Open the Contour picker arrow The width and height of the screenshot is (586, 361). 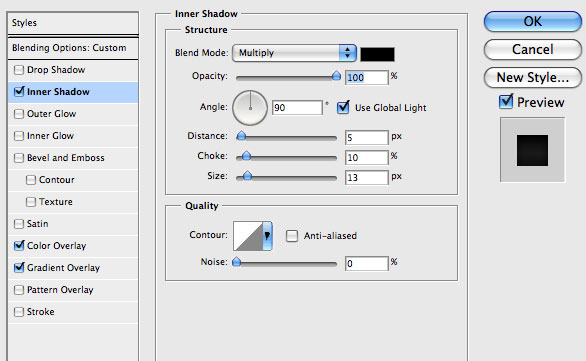click(x=267, y=235)
